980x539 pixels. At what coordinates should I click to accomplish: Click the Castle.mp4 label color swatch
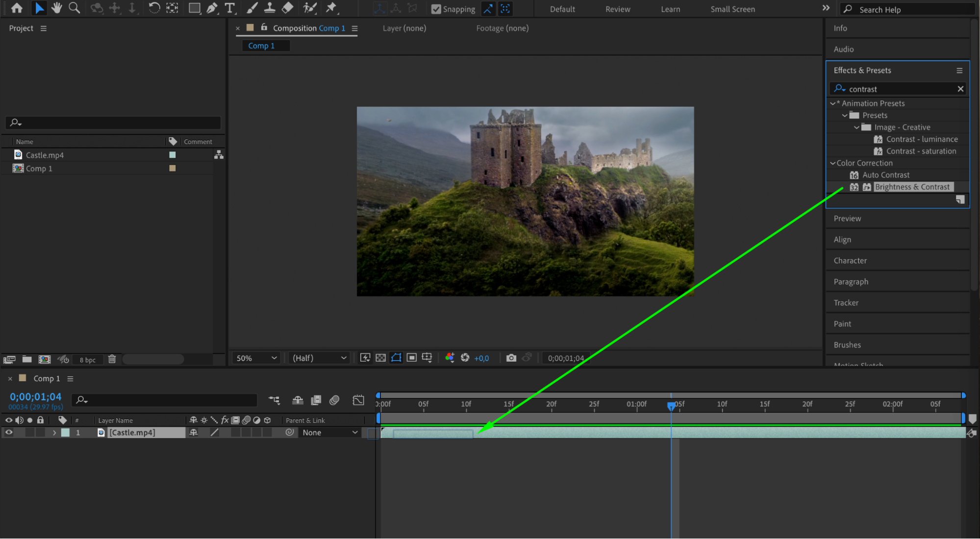[172, 155]
